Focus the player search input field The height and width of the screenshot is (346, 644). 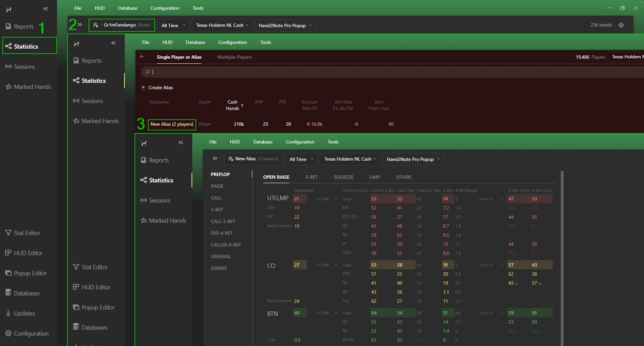tap(369, 72)
